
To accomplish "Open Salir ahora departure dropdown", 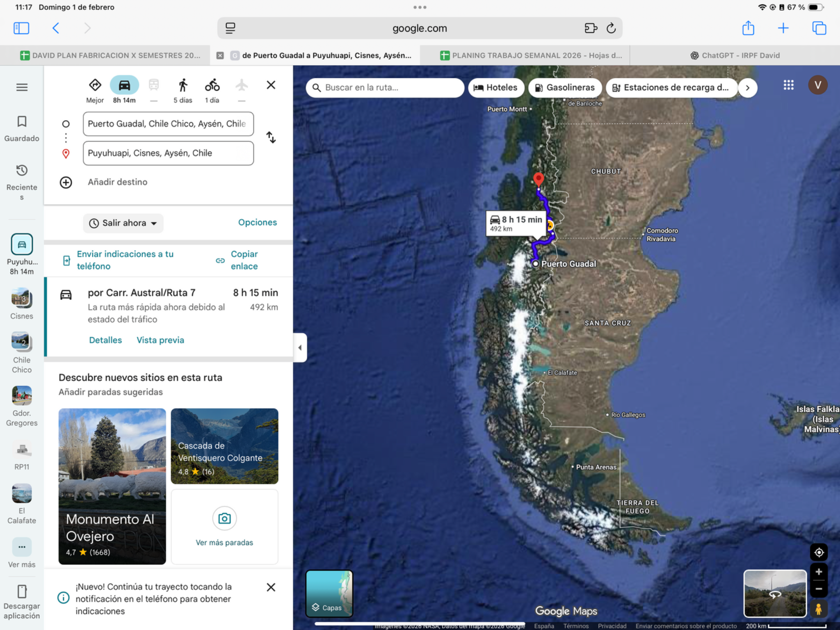I will (123, 223).
